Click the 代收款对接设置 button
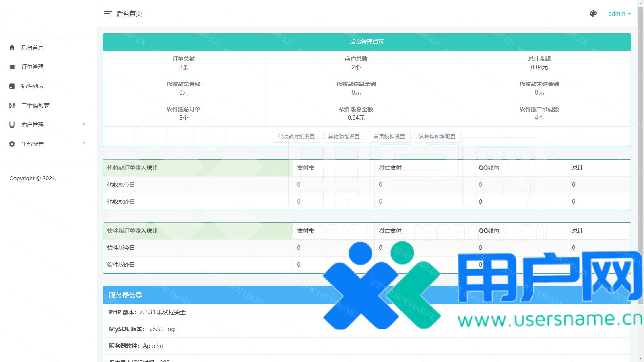The height and width of the screenshot is (362, 644). [296, 137]
